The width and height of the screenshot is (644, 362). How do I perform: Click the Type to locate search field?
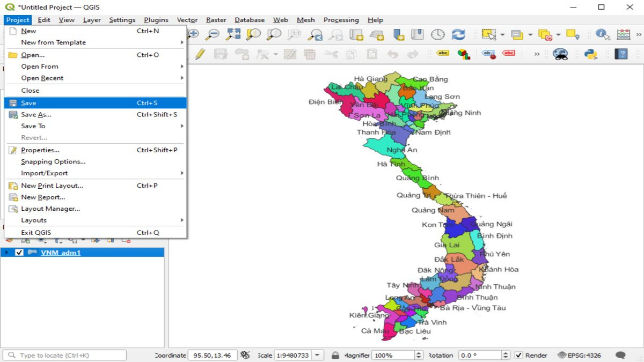[x=64, y=355]
